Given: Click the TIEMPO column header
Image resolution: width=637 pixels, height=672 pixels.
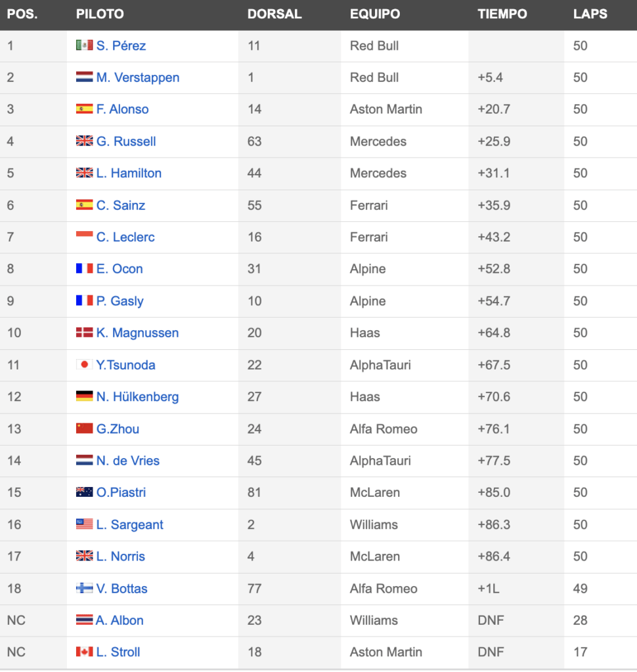Looking at the screenshot, I should (502, 14).
